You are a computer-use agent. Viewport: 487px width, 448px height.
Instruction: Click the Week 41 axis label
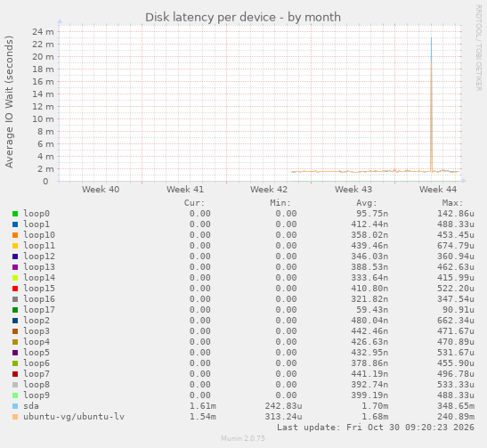[185, 189]
